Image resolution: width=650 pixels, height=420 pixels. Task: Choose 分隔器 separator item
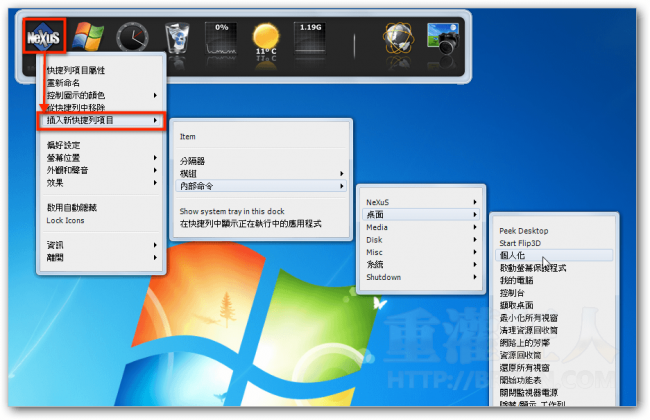click(x=192, y=161)
